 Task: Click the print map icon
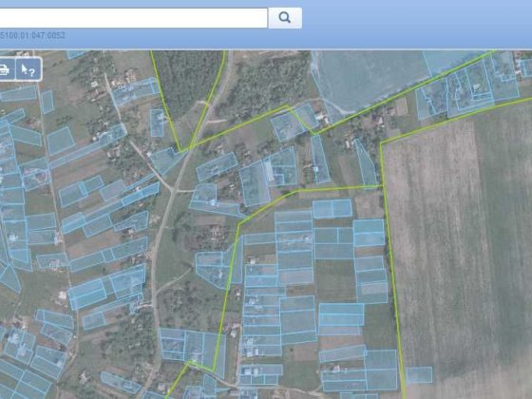[5, 69]
